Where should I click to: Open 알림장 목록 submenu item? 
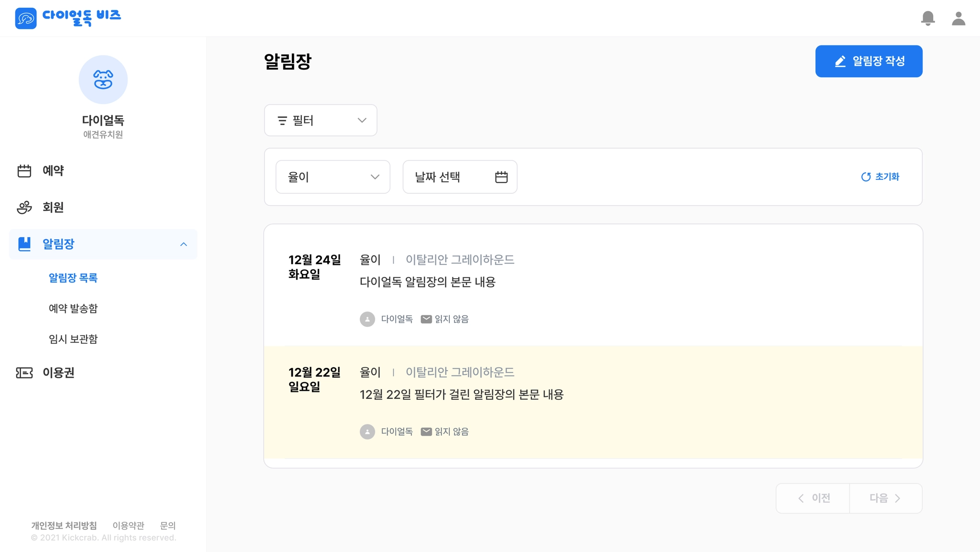(x=73, y=278)
